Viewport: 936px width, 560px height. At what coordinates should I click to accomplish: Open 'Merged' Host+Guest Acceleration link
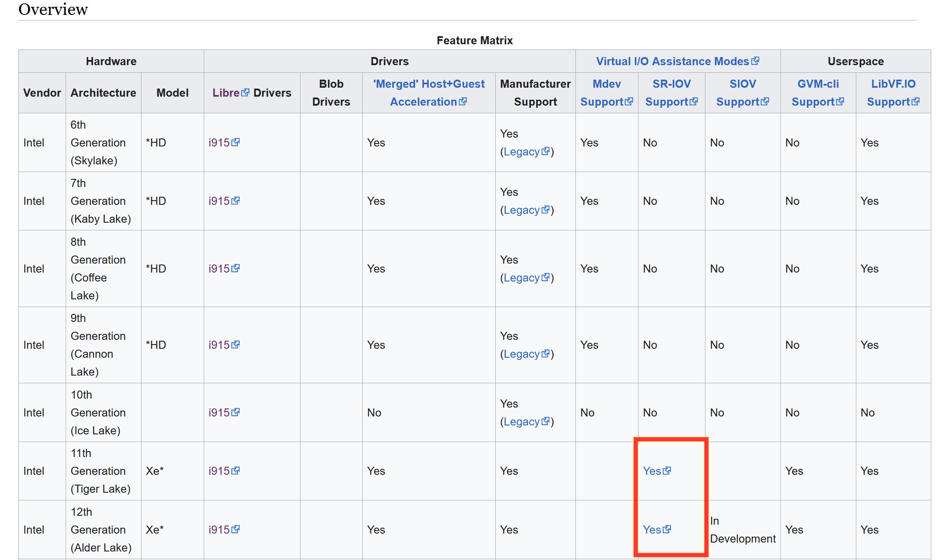click(428, 93)
